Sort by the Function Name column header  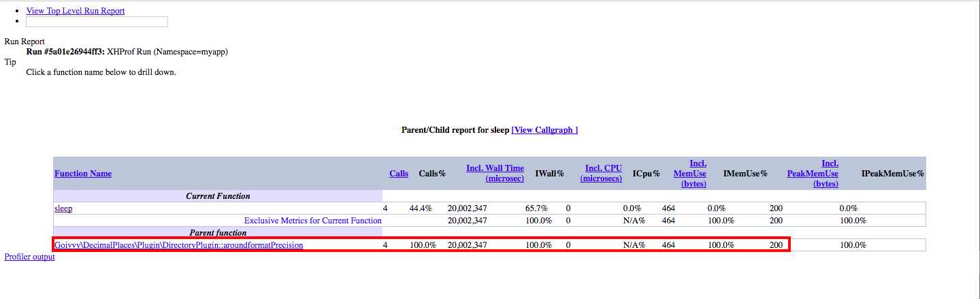(x=82, y=174)
